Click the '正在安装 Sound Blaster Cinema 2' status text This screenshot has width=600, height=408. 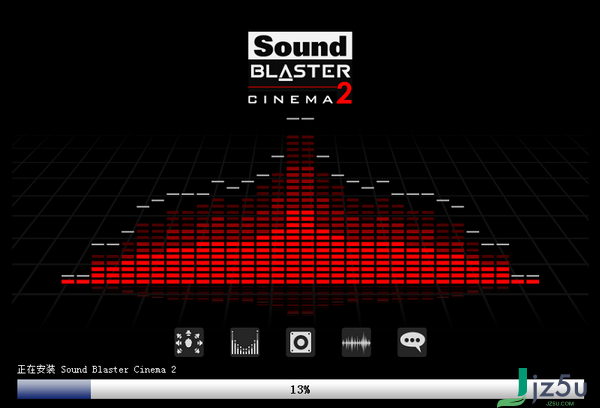(97, 369)
